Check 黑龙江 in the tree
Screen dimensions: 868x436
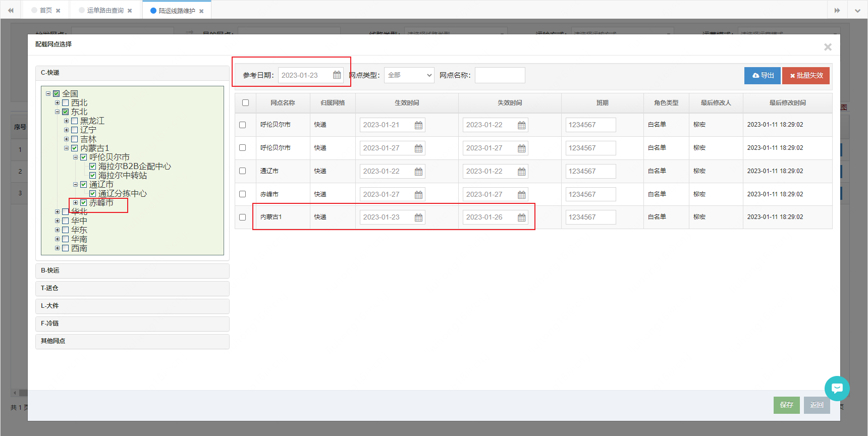pos(75,121)
